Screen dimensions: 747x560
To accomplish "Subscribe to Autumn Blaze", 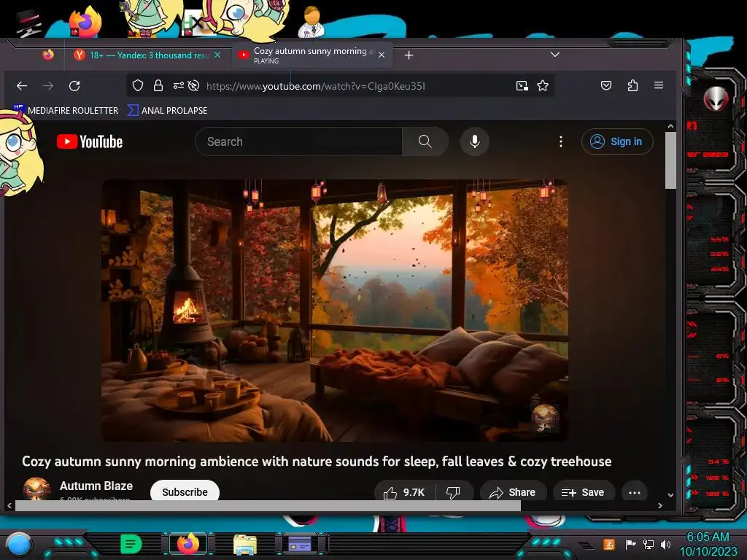I will [x=185, y=491].
